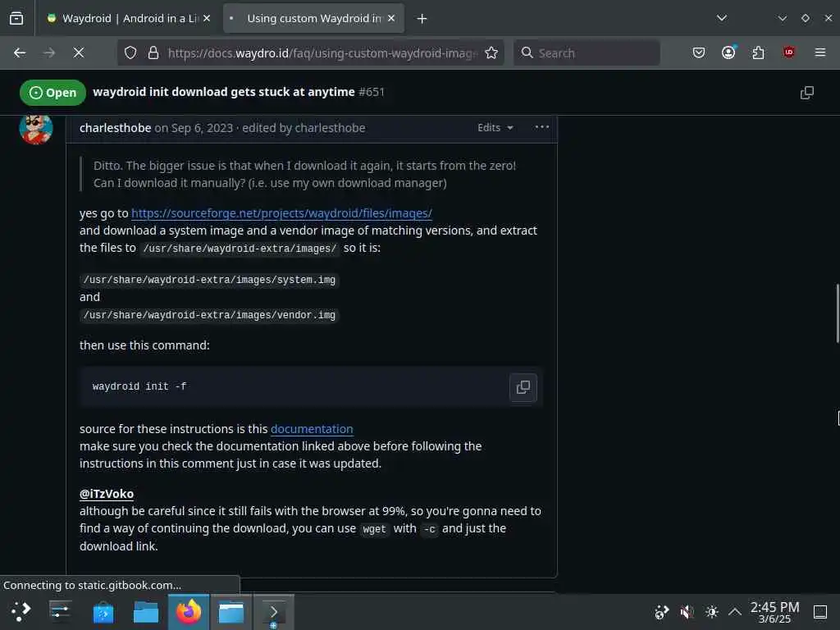840x630 pixels.
Task: Select the system.img path code text
Action: pyautogui.click(x=209, y=280)
